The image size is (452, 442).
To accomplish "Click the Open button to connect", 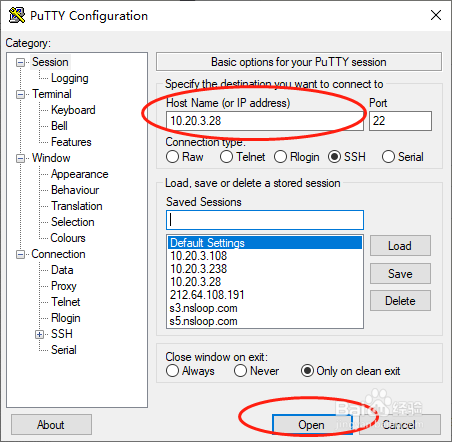I will 312,425.
